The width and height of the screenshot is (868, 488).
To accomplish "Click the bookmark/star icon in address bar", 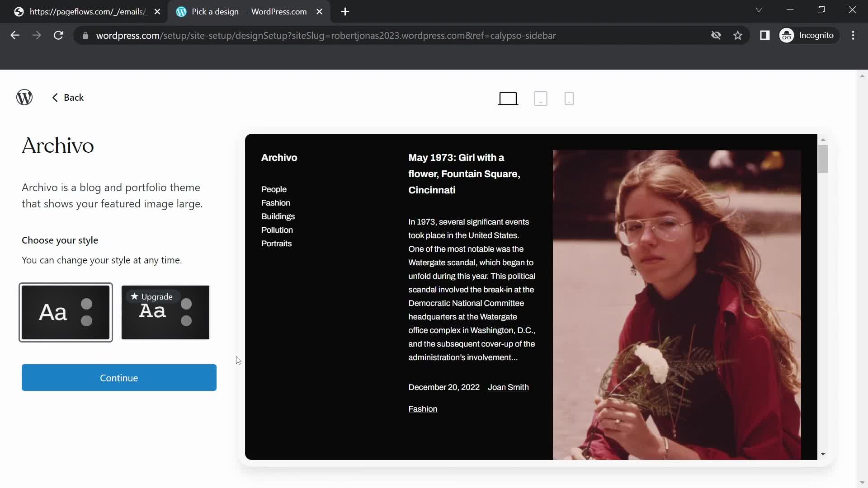I will pyautogui.click(x=738, y=35).
